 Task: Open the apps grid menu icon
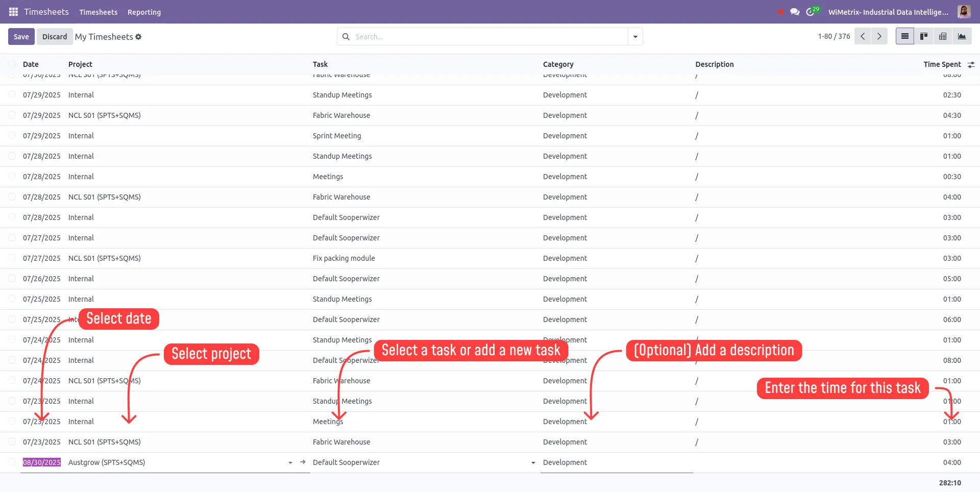(x=13, y=12)
